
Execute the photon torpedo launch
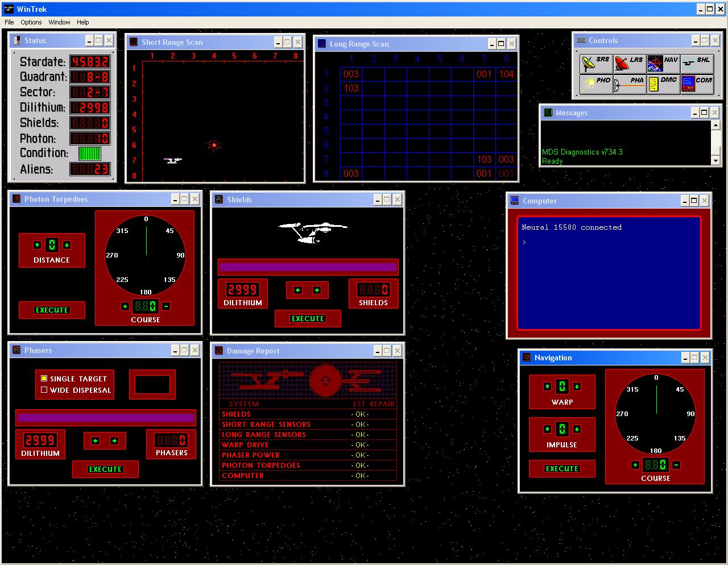point(52,310)
